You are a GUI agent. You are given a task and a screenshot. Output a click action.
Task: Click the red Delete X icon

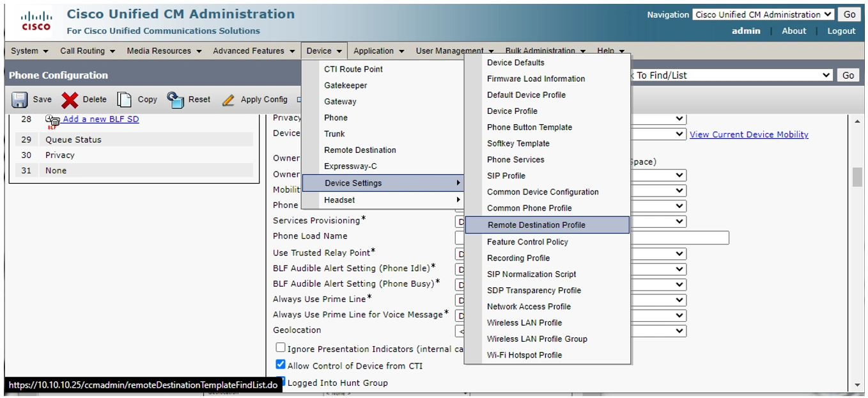[70, 100]
